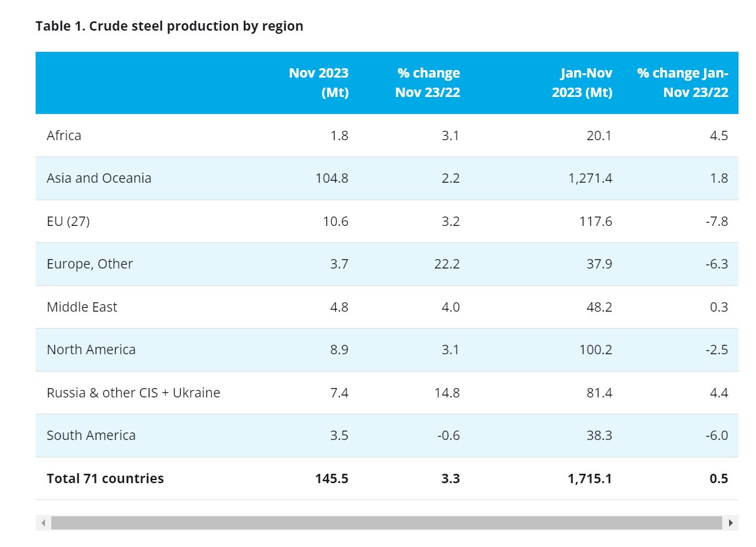The height and width of the screenshot is (547, 756).
Task: Click the 'Total 71 countries' row label
Action: coord(105,479)
